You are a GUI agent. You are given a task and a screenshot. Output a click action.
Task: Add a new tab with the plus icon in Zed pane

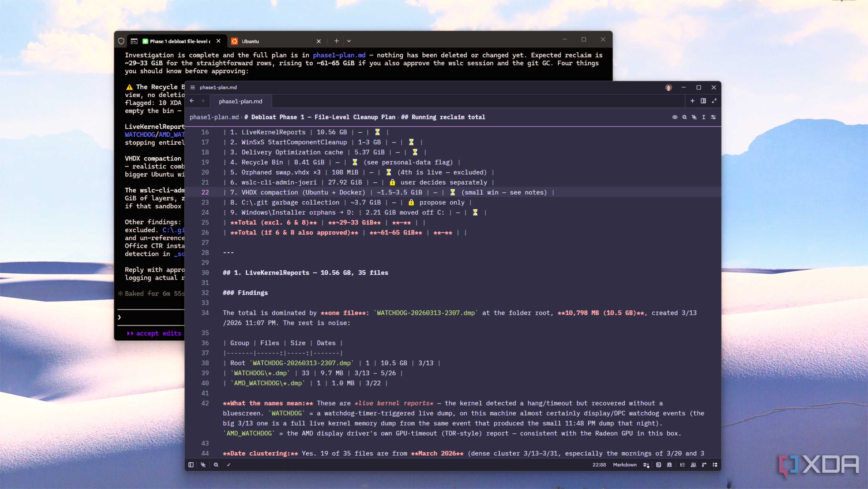click(x=692, y=101)
